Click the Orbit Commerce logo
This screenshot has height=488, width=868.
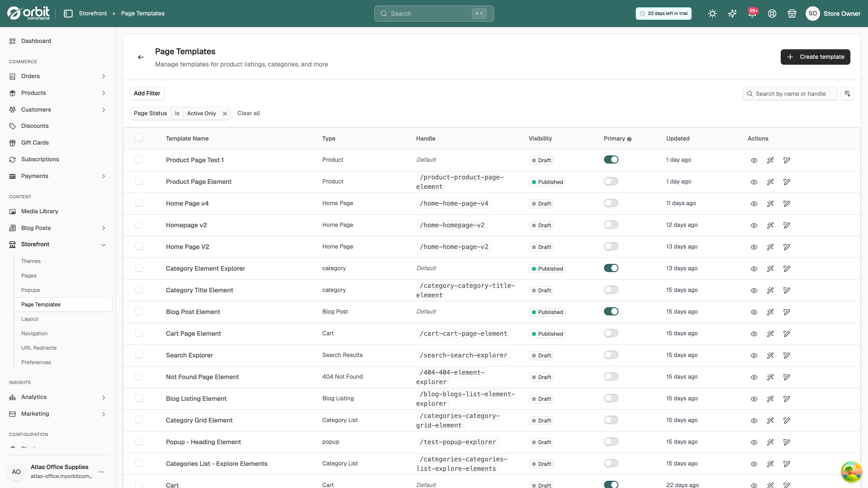pyautogui.click(x=29, y=14)
